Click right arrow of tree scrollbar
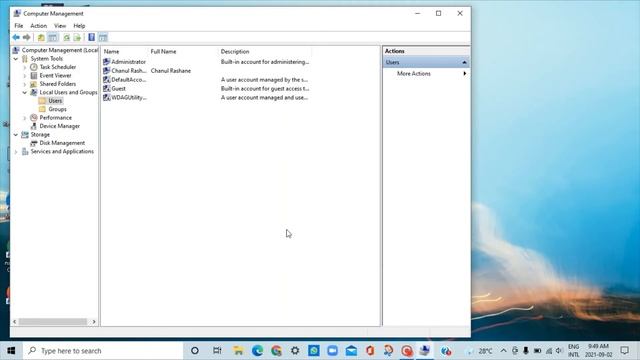 click(94, 322)
